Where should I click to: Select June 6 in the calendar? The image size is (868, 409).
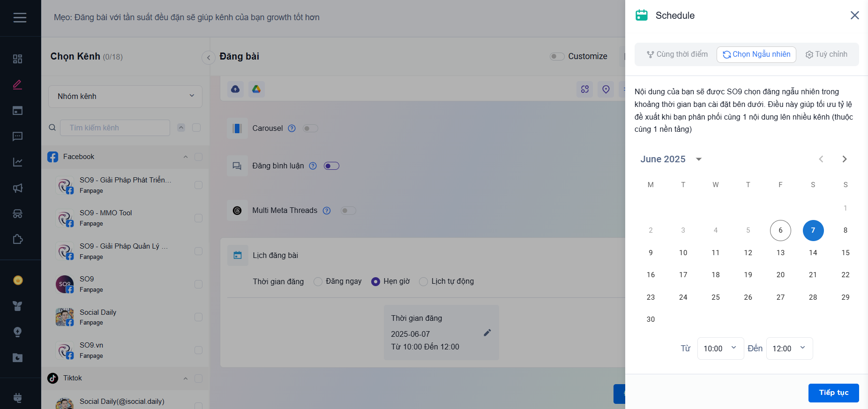click(780, 230)
